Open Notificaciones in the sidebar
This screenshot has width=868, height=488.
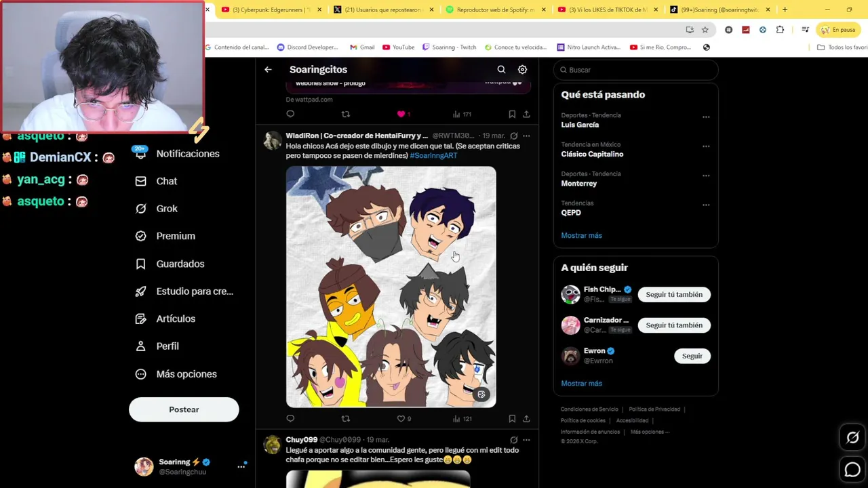[178, 154]
